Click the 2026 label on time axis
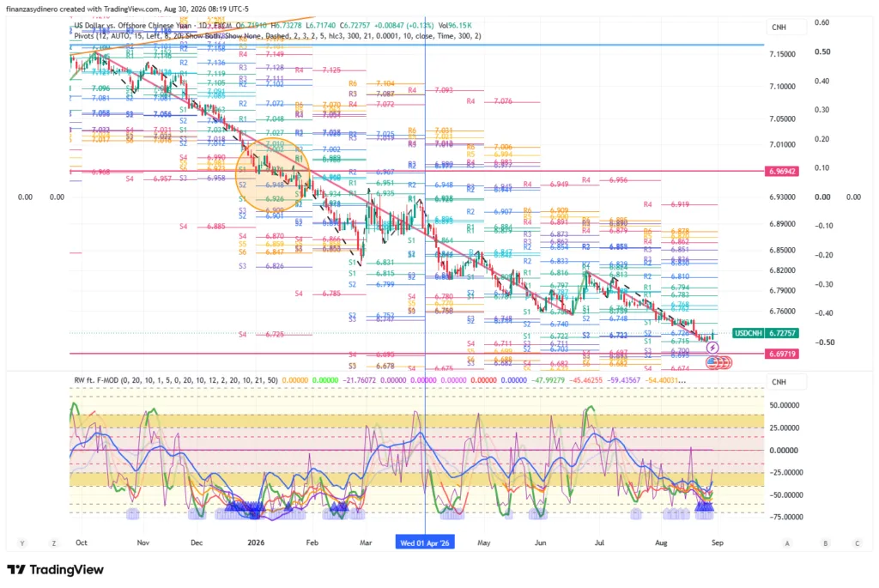 (256, 543)
